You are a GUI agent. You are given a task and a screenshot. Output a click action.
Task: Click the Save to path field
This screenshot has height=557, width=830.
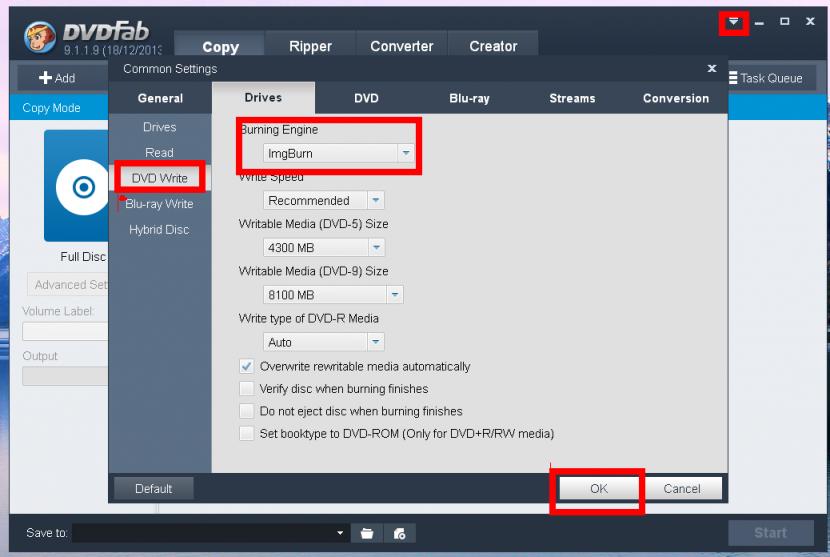[x=209, y=533]
